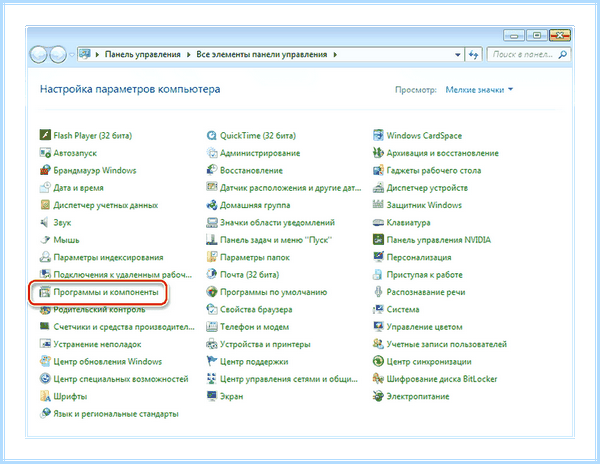600x464 pixels.
Task: Click the control panel icon in address bar
Action: pos(85,54)
